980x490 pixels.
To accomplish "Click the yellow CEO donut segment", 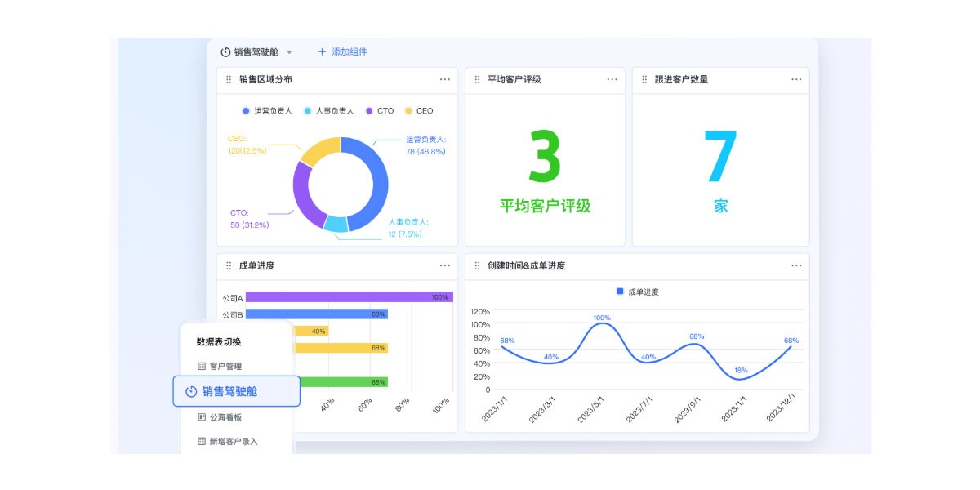I will [319, 151].
